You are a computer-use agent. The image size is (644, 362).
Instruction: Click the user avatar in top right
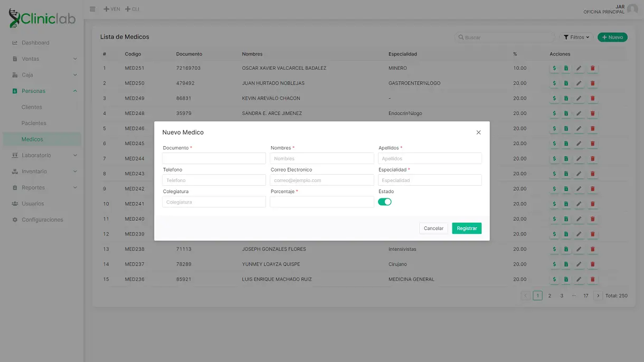632,9
